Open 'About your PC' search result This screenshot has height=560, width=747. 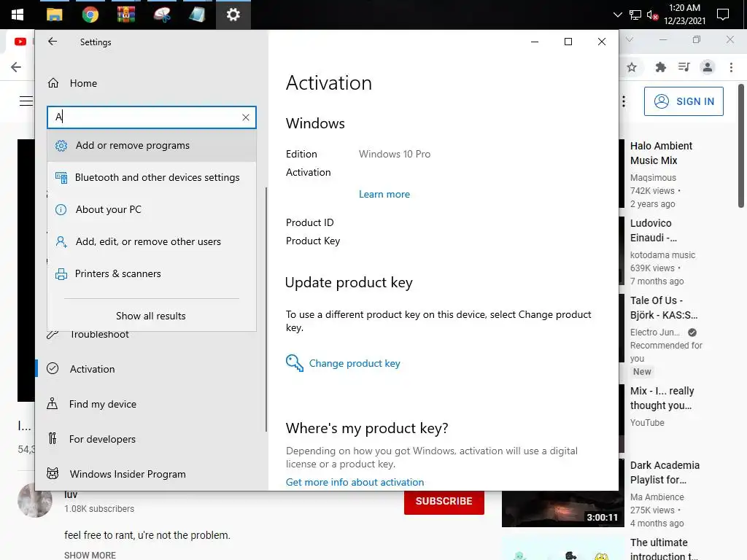(x=152, y=209)
